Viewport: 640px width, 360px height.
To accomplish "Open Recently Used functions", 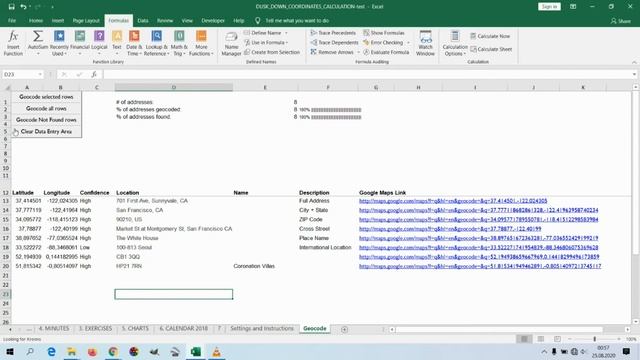I will (59, 43).
